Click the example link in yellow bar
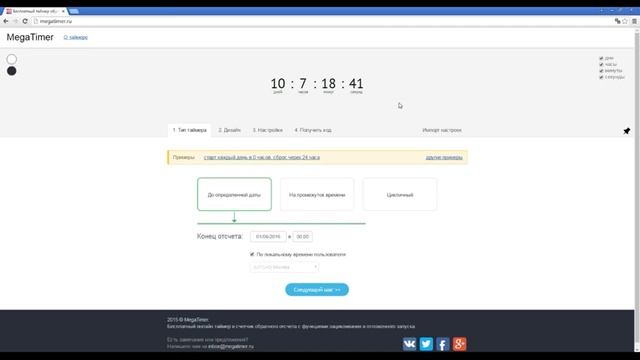Screen dimensions: 640x360 pyautogui.click(x=262, y=157)
